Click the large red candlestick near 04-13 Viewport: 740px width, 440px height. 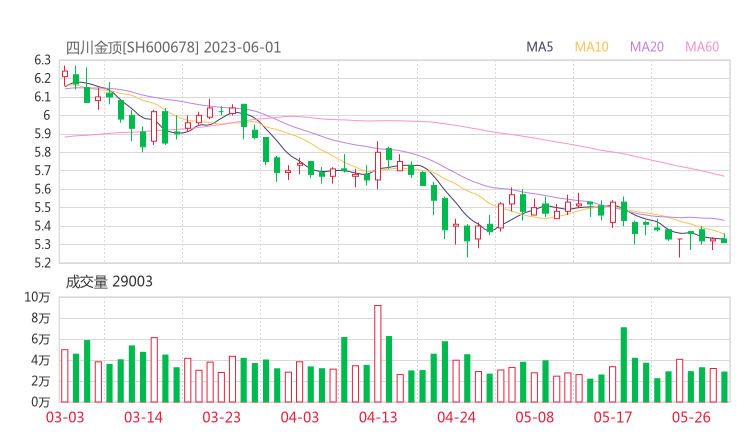tap(378, 165)
